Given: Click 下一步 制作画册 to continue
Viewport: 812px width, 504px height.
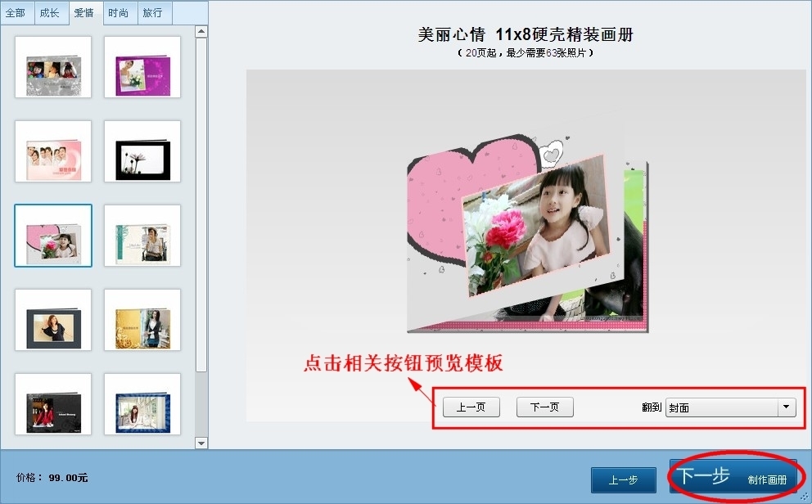Looking at the screenshot, I should tap(733, 478).
